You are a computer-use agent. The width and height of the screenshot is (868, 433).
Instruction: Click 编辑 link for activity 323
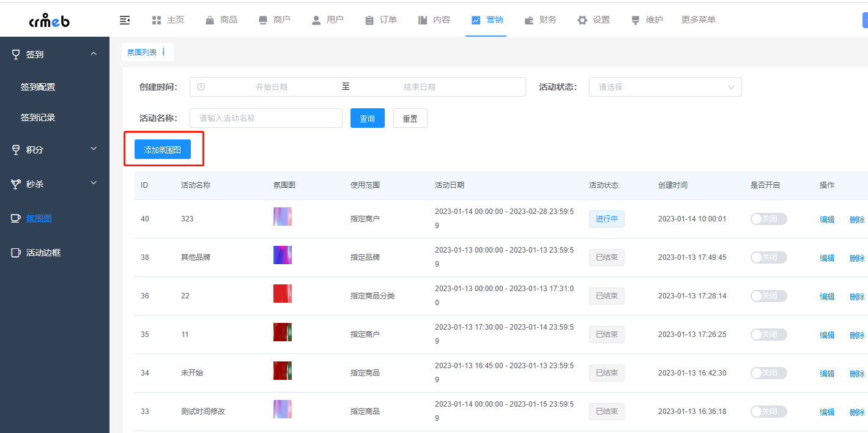pos(827,220)
